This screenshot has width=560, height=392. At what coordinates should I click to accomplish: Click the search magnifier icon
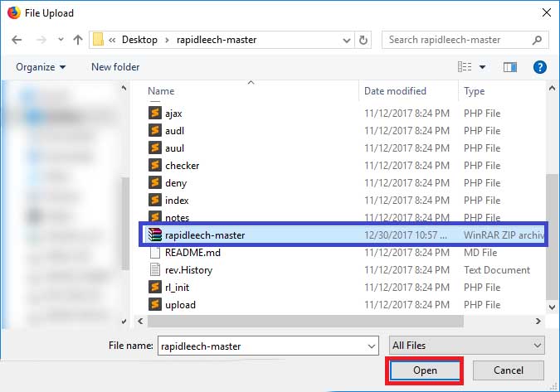coord(537,40)
